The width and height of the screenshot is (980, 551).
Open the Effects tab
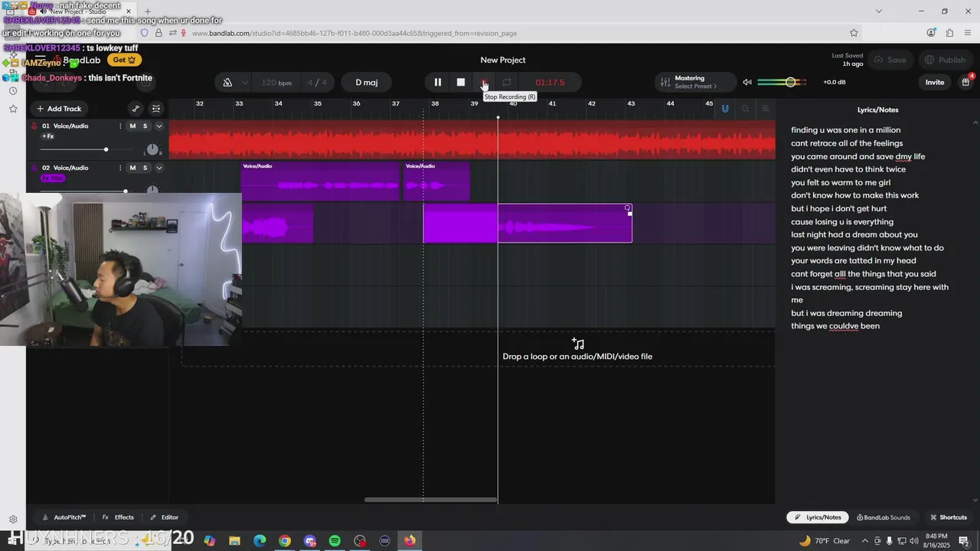click(x=118, y=517)
